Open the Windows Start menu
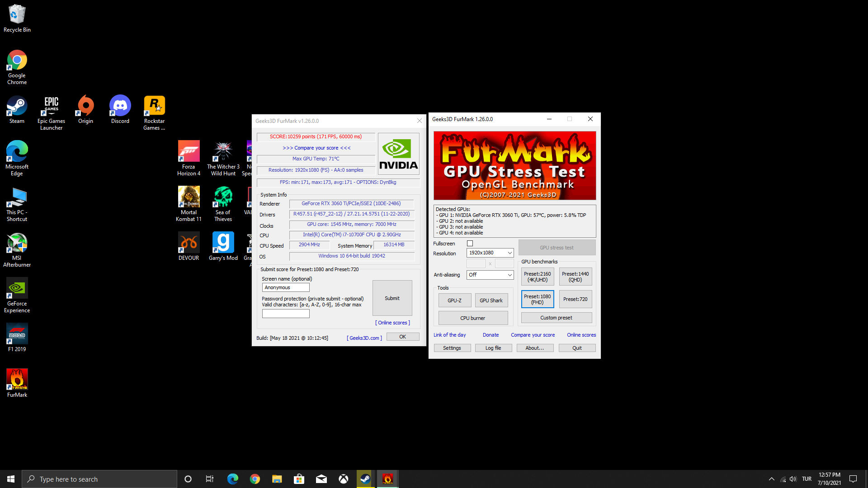Image resolution: width=868 pixels, height=488 pixels. (x=11, y=479)
